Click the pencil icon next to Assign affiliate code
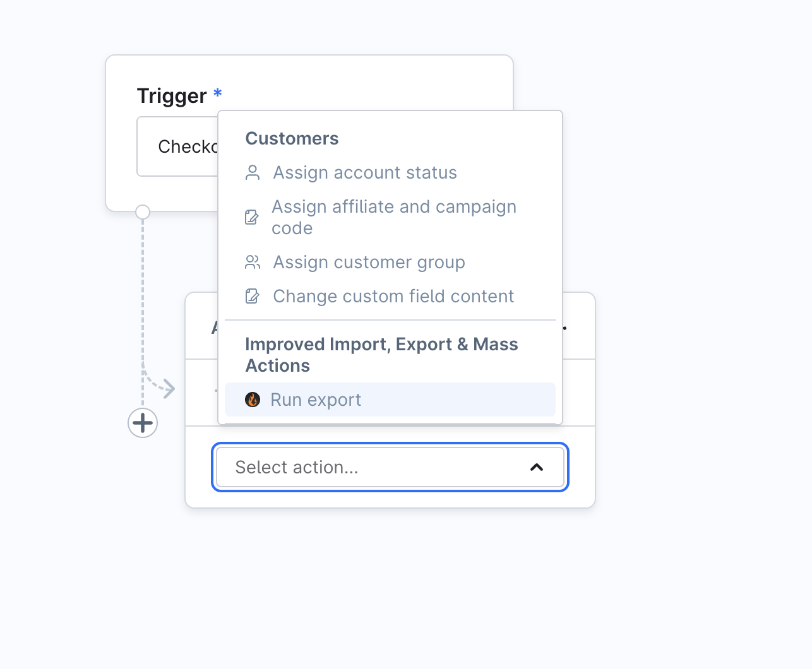812x669 pixels. 252,216
